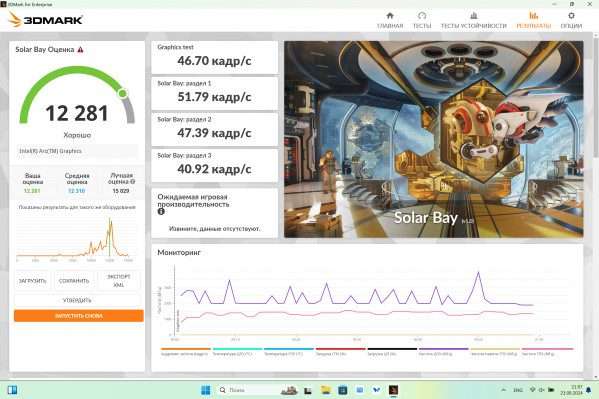Screen dimensions: 599x399
Task: Click the orange ЗАПУСТИТЬ СНОВА button
Action: point(79,316)
